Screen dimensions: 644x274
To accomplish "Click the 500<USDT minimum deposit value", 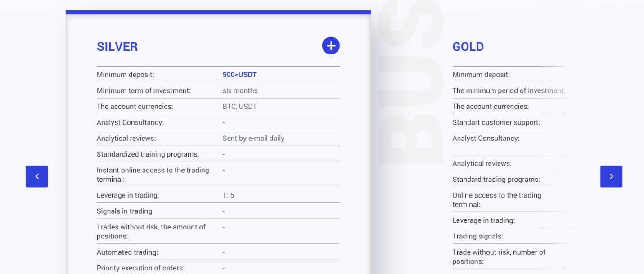I will [x=239, y=75].
